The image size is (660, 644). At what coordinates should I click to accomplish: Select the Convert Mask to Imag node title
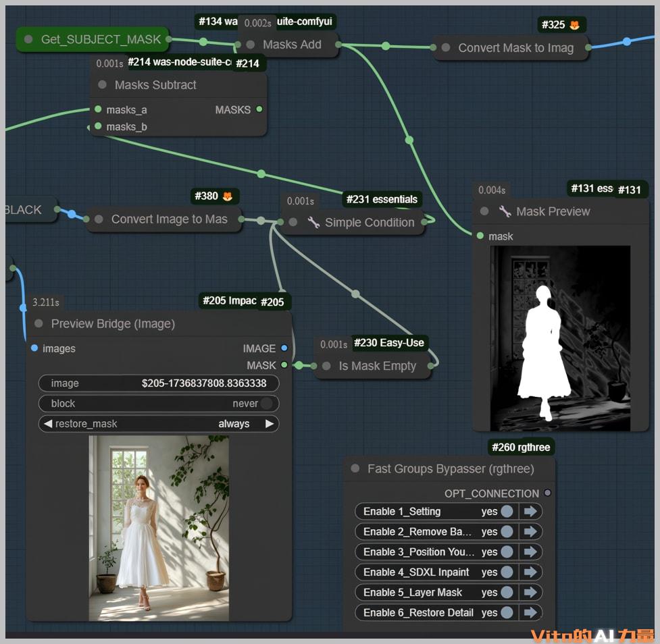[x=515, y=48]
